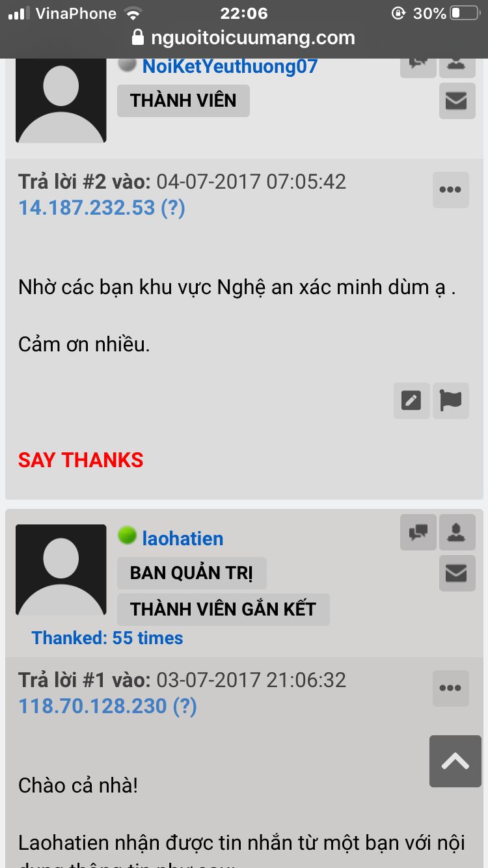The height and width of the screenshot is (868, 488).
Task: Click IP address 14.187.232.53 link
Action: point(102,208)
